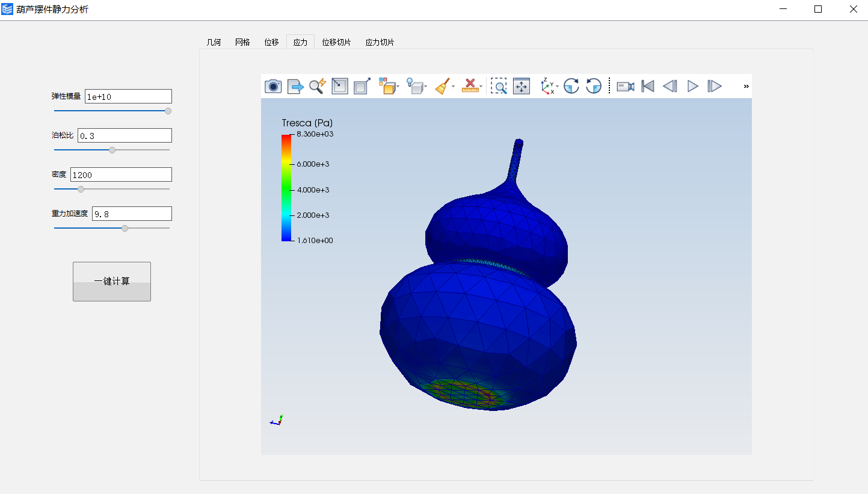Click the fit-to-window arrows icon
Image resolution: width=868 pixels, height=494 pixels.
521,87
